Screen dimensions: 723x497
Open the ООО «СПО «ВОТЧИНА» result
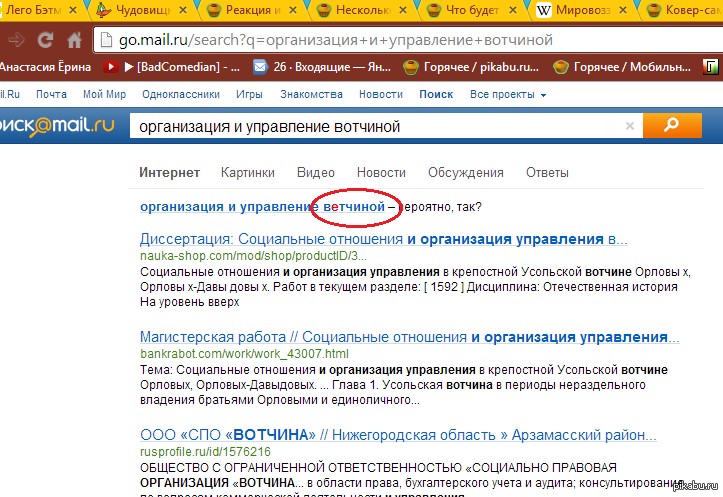click(398, 435)
